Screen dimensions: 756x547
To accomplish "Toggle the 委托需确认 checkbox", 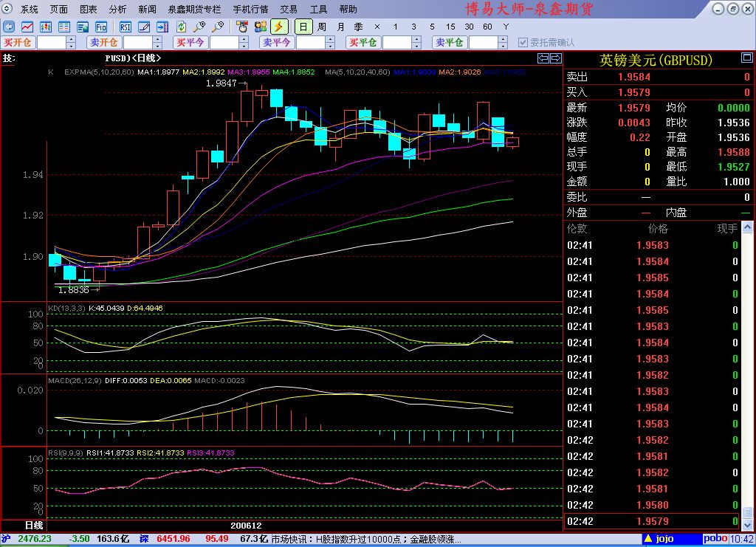I will [x=523, y=43].
